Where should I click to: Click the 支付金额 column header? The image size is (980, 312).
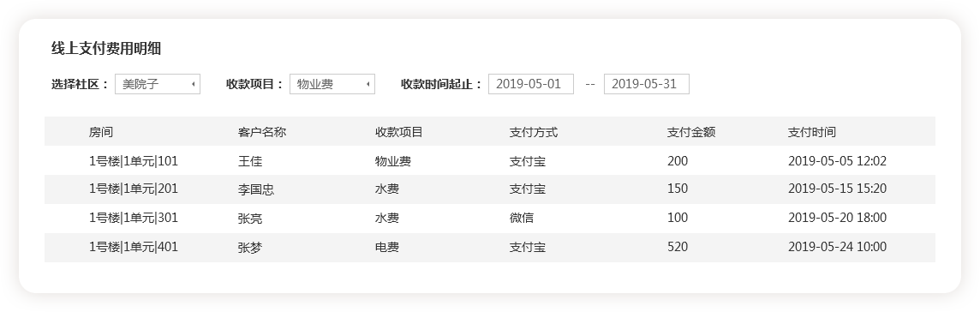[691, 132]
